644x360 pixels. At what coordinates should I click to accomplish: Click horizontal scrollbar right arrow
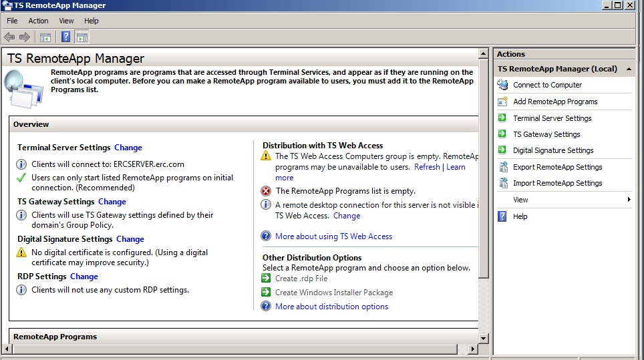tap(473, 349)
